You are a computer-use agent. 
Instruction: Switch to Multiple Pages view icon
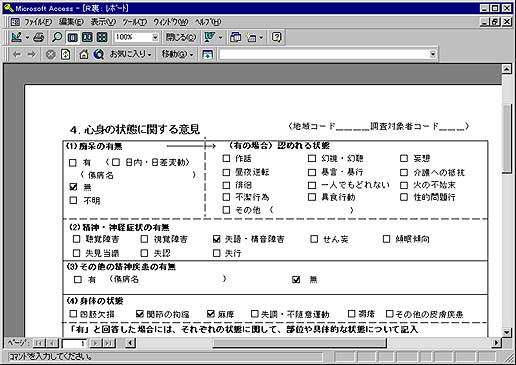tap(102, 37)
